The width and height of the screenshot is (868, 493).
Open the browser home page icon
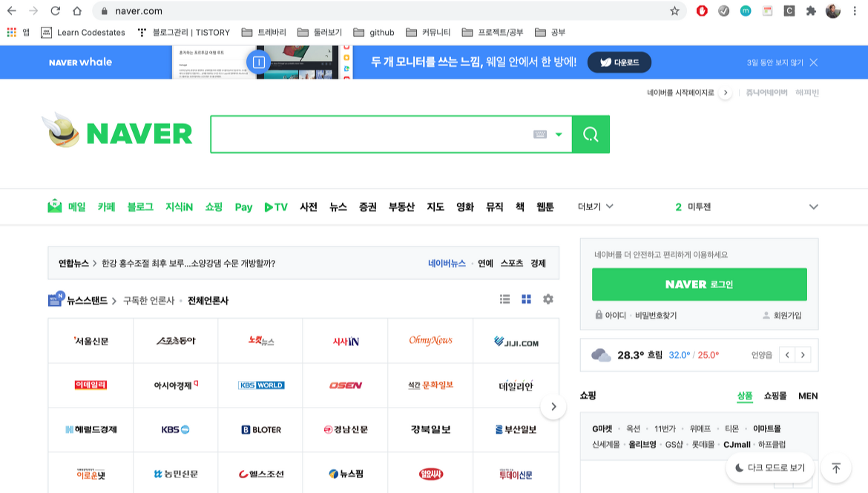pyautogui.click(x=77, y=10)
